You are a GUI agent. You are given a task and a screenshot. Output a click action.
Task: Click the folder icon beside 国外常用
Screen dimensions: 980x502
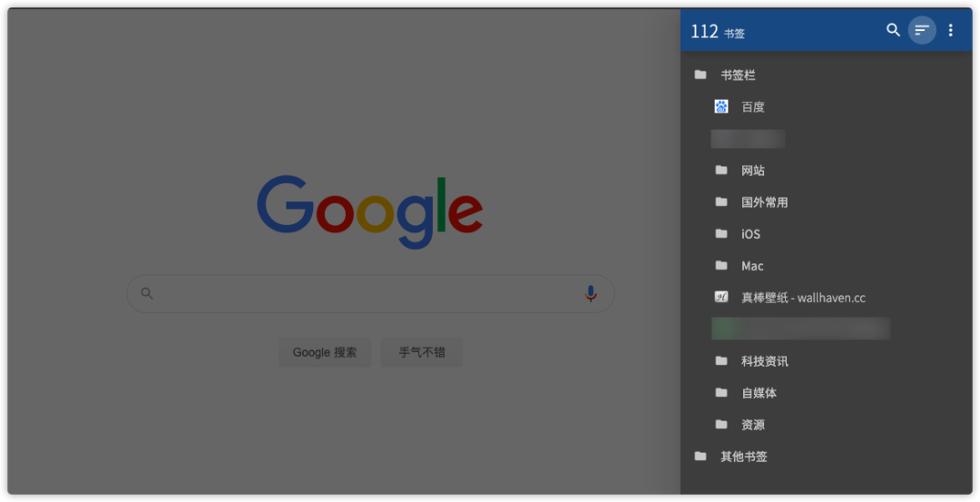click(721, 202)
